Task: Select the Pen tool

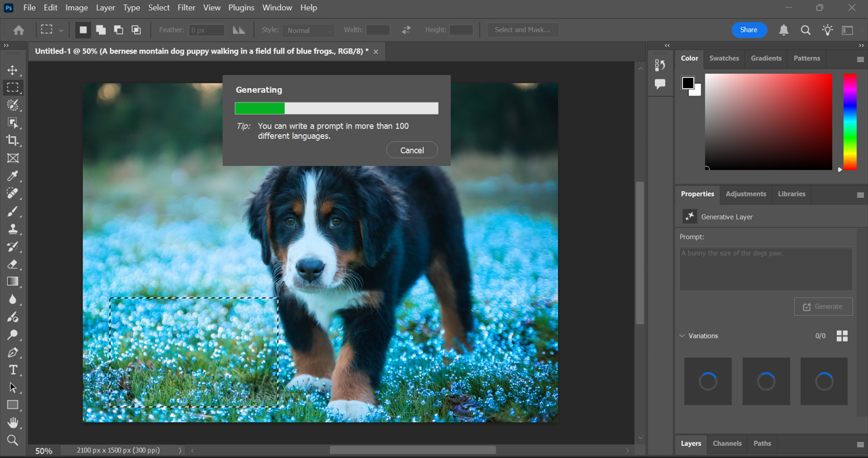Action: tap(13, 352)
